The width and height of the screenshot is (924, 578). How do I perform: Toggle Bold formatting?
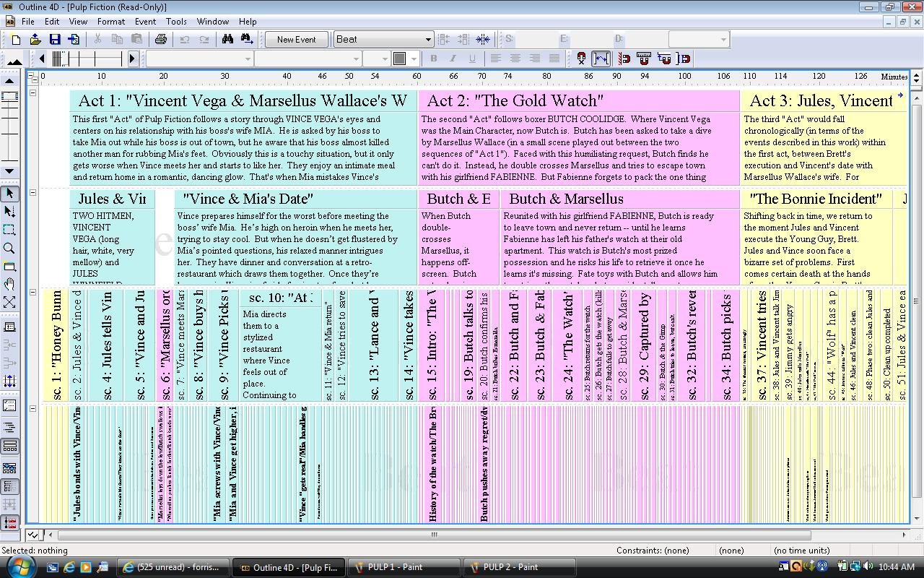[x=433, y=59]
